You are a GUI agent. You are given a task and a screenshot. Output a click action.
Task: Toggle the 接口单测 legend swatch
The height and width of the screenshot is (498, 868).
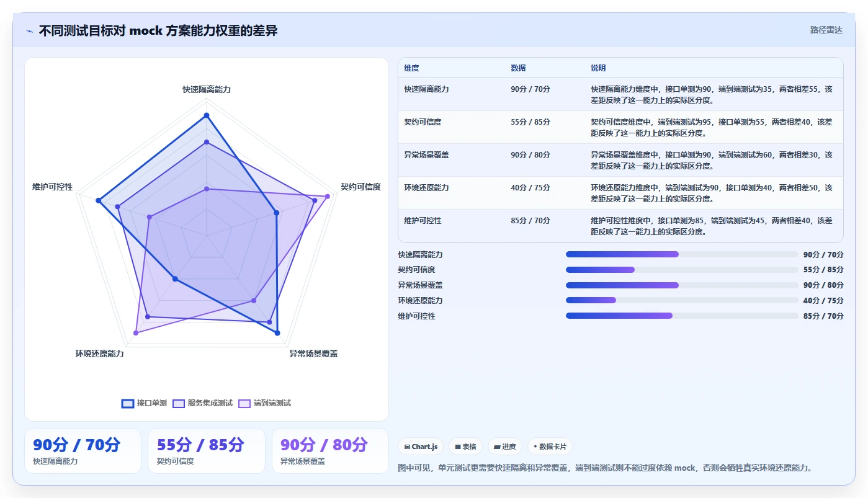[128, 403]
